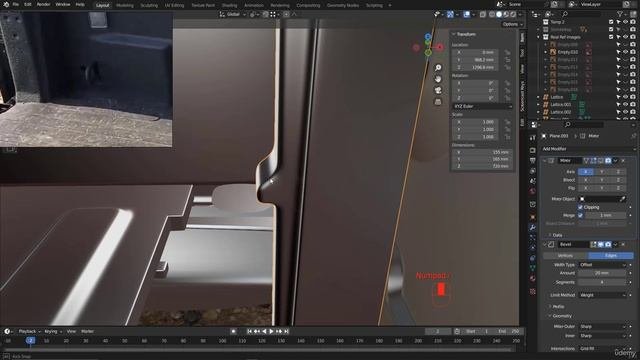Switch to the Shading workspace tab
Screen dimensions: 640x360
pyautogui.click(x=229, y=5)
